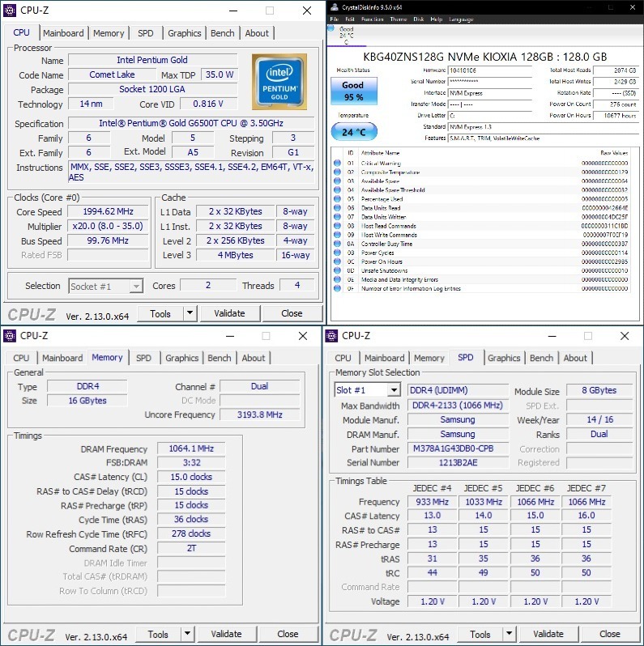Open the Theme menu in CrystalDiskInfo
The width and height of the screenshot is (644, 646).
tap(399, 19)
